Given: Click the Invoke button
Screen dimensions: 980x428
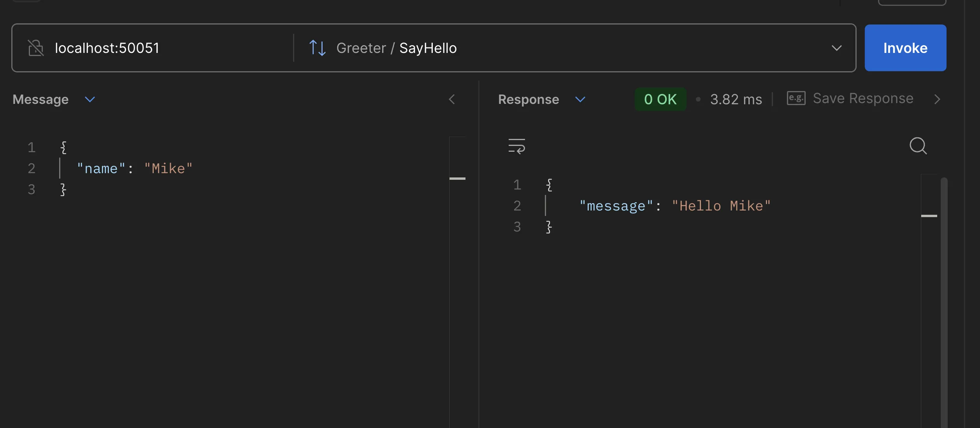Looking at the screenshot, I should click(905, 48).
